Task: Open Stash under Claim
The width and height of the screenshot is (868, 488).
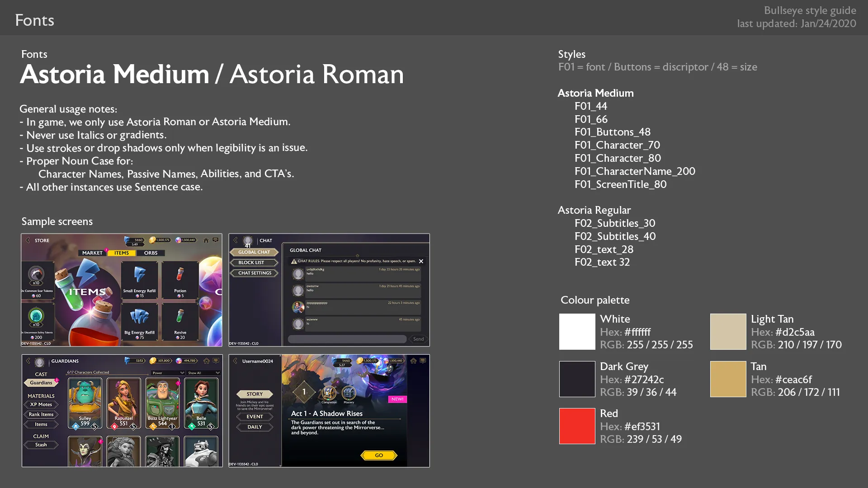Action: [x=41, y=445]
